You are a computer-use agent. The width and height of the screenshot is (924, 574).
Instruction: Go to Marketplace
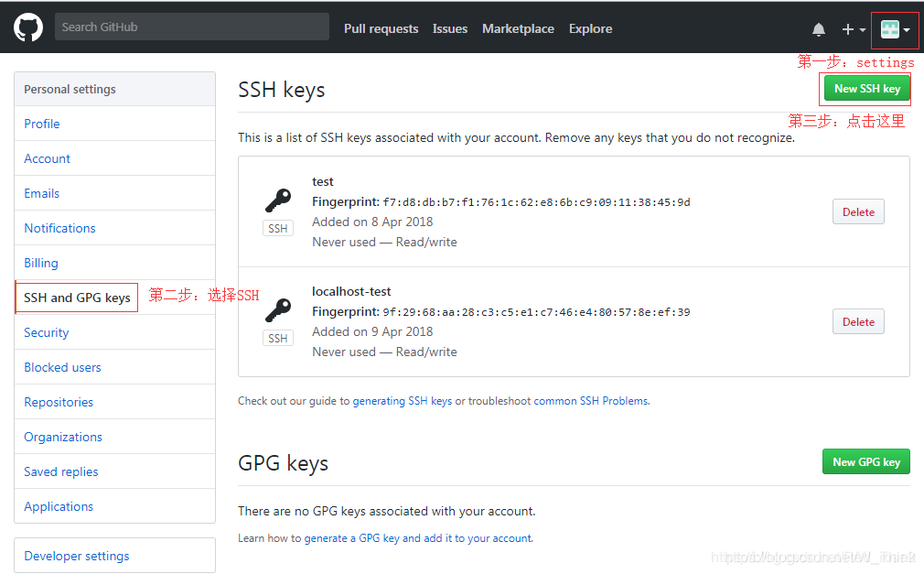click(x=518, y=28)
